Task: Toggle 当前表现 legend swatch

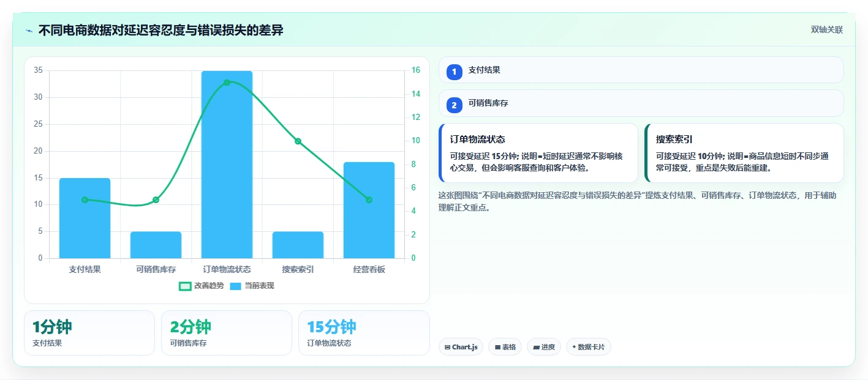Action: 236,286
